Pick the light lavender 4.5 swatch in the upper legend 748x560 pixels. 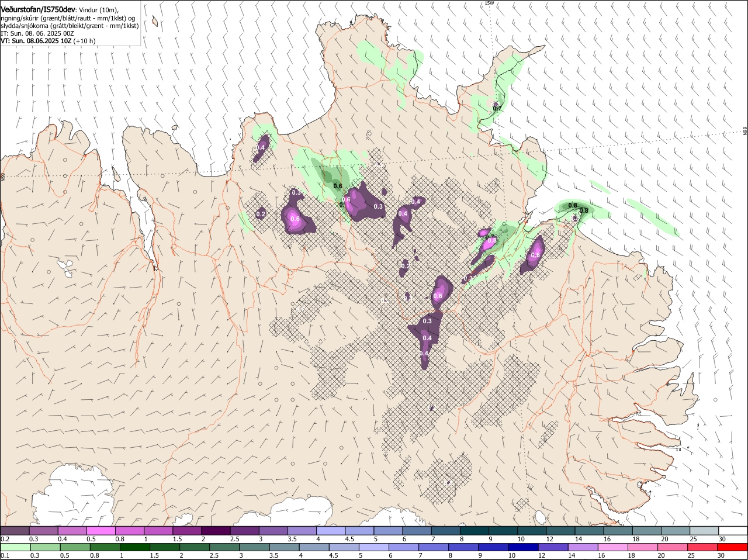pos(359,531)
